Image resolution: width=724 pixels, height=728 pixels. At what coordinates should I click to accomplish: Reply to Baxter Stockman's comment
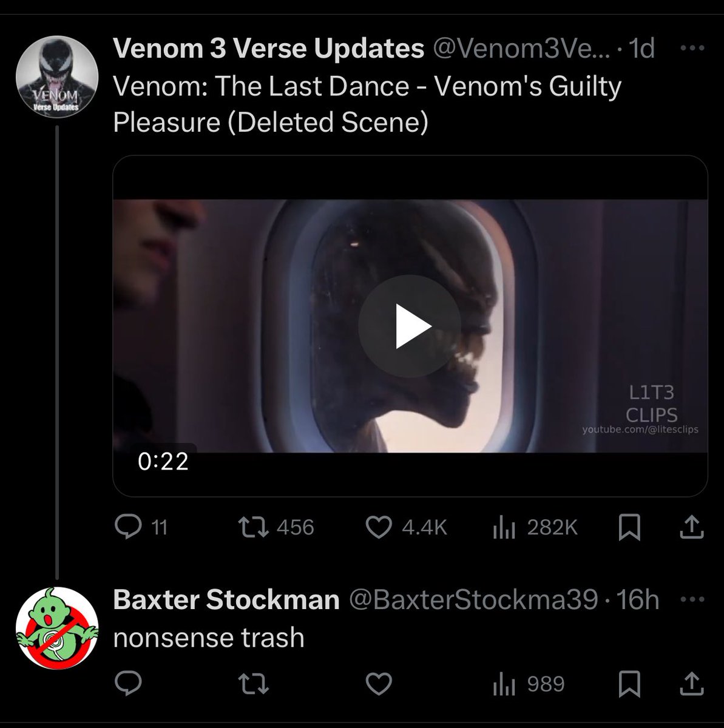[128, 684]
